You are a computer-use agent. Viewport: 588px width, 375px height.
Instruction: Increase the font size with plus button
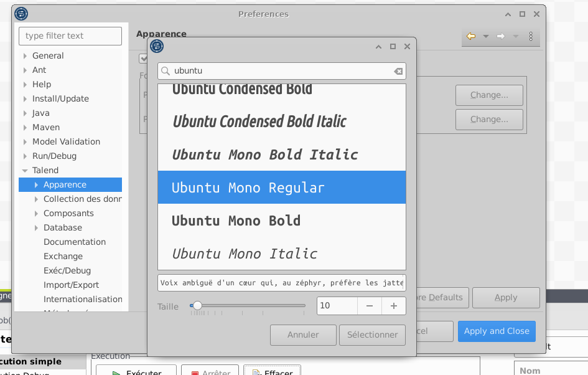pyautogui.click(x=394, y=306)
